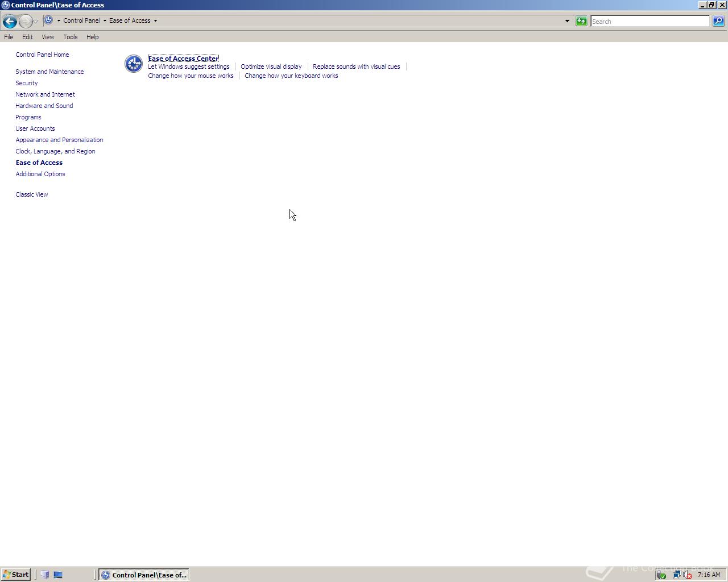Open the Programs category
The width and height of the screenshot is (728, 582).
pyautogui.click(x=28, y=117)
